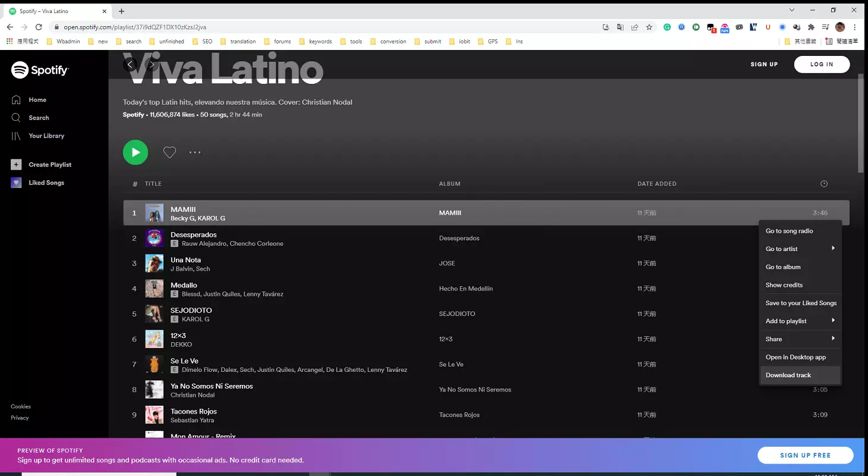The image size is (868, 476).
Task: Choose Download track from the context menu
Action: coord(788,375)
